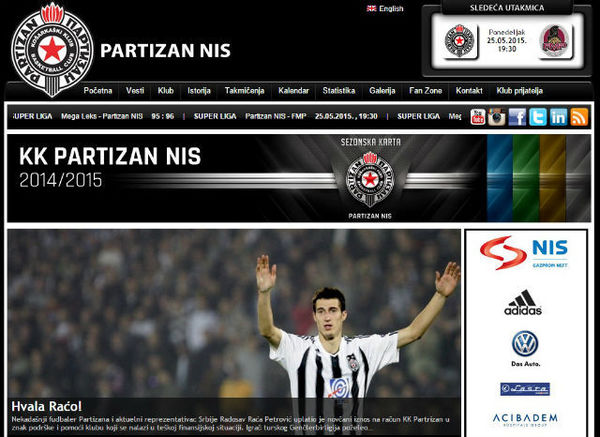The height and width of the screenshot is (437, 600).
Task: Open the Instagram profile icon
Action: pos(496,117)
